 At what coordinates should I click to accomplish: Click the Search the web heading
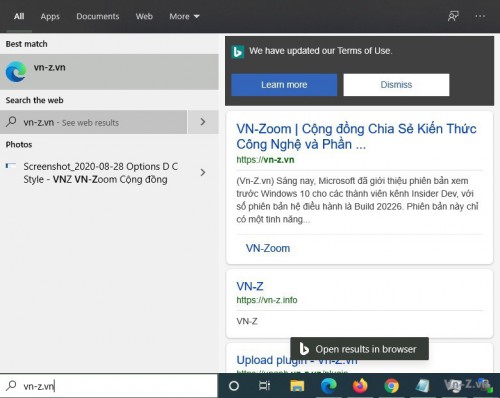[34, 100]
